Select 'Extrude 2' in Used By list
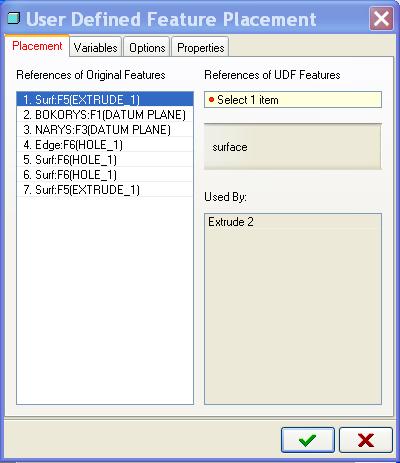This screenshot has height=463, width=400. pos(231,222)
